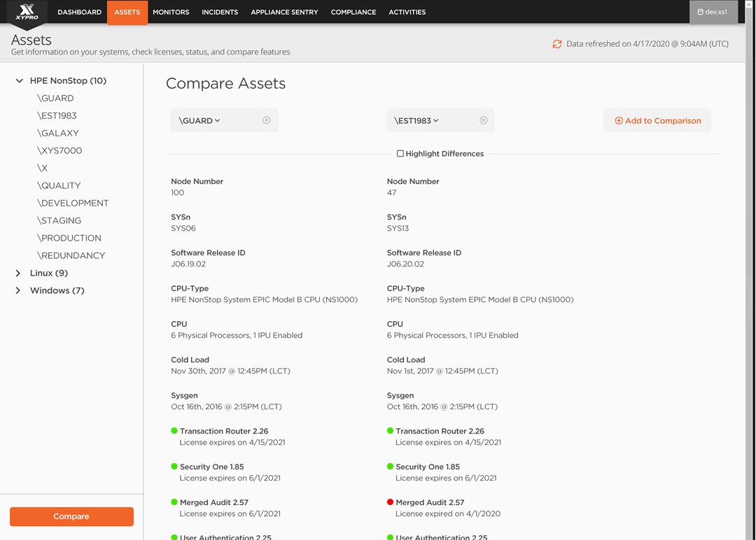
Task: Click Add to Comparison button
Action: tap(657, 120)
